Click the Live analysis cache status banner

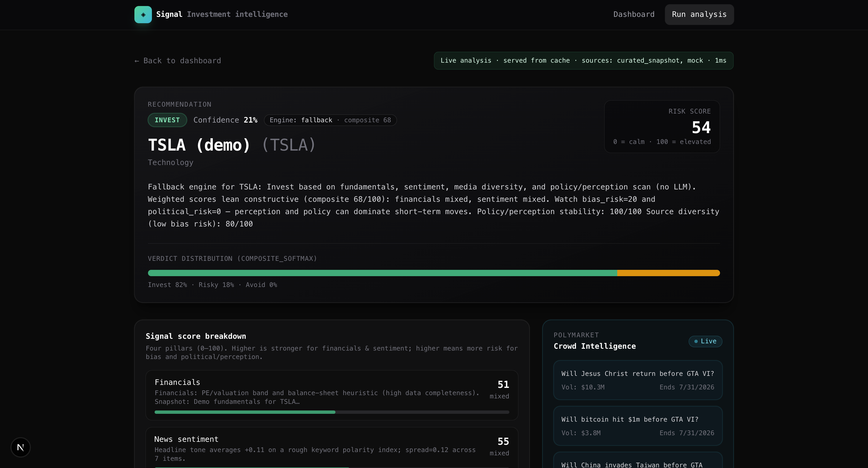coord(583,61)
